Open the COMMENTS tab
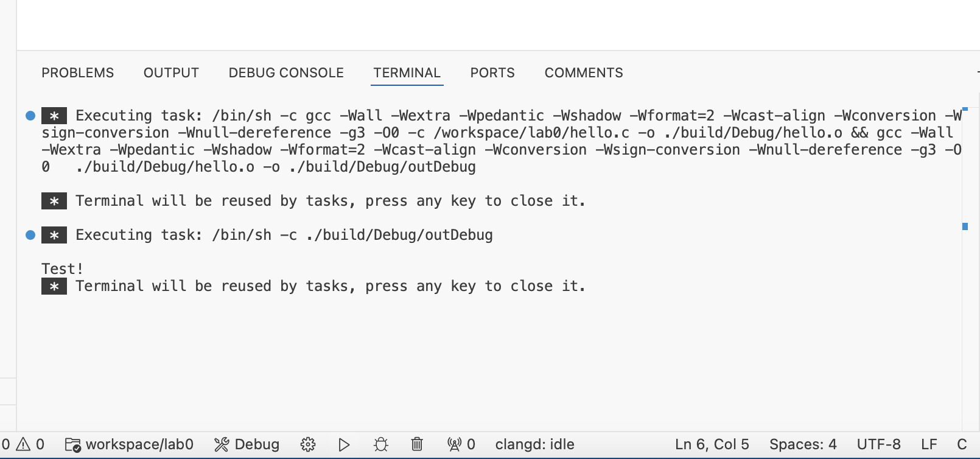 pos(584,73)
